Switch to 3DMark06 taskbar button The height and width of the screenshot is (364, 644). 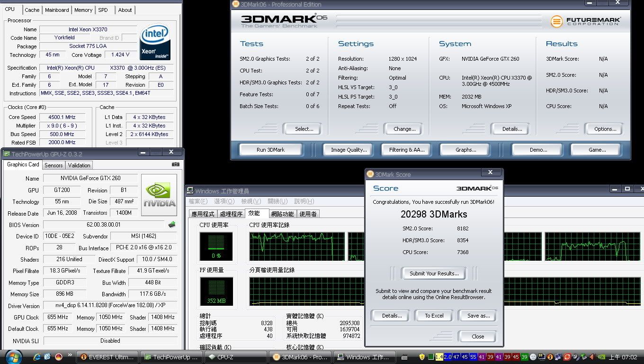pyautogui.click(x=300, y=357)
